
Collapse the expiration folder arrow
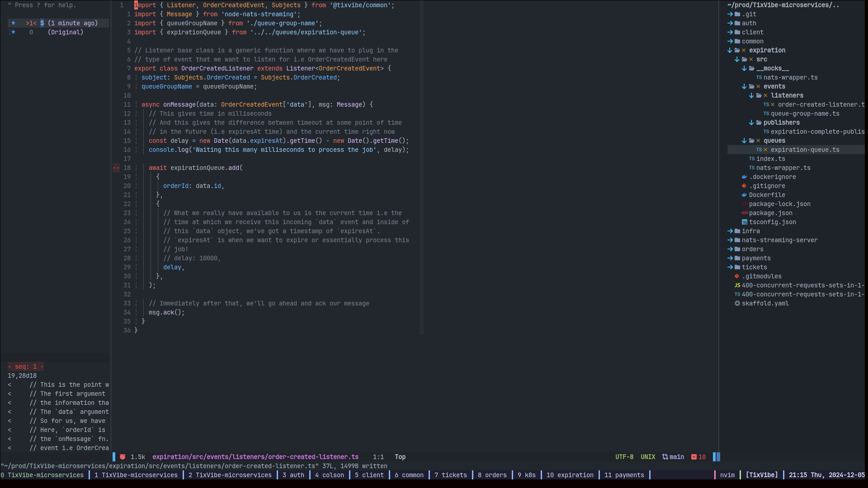(x=730, y=50)
